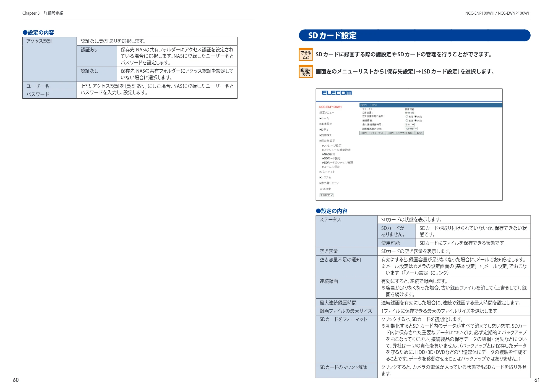Open the 最大連続録画時間 dropdown showing 5 分
Viewport: 553px width, 392px height.
click(x=410, y=125)
